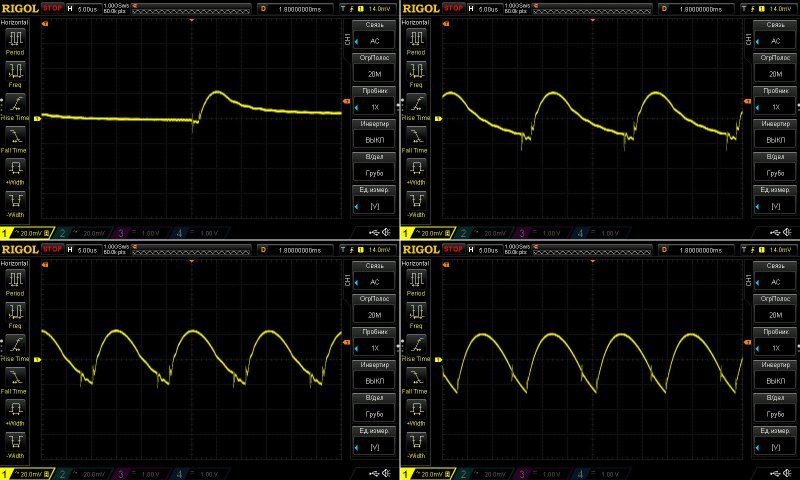The width and height of the screenshot is (800, 480).
Task: Open Ед.измер. [V] selector in bottom-right scope
Action: tap(775, 440)
